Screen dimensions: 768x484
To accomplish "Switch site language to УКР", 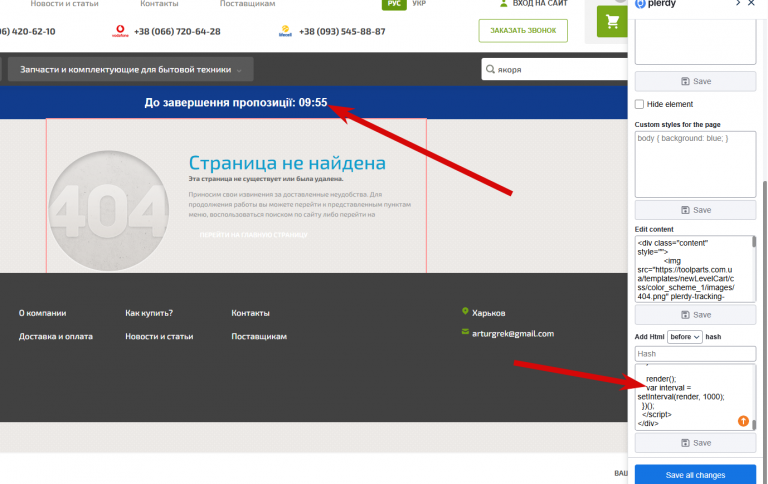I will (419, 3).
